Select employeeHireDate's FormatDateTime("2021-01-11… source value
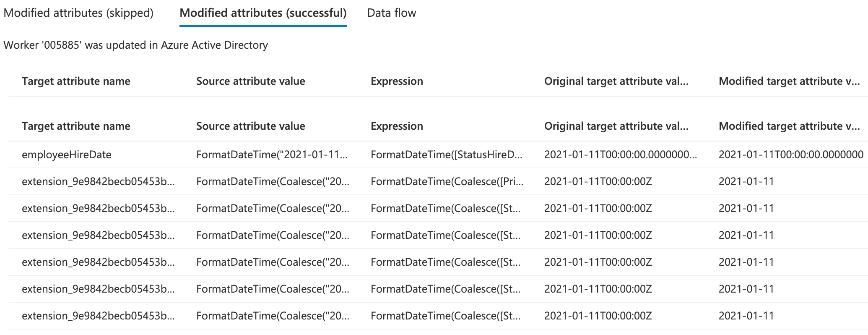The image size is (868, 335). 272,154
